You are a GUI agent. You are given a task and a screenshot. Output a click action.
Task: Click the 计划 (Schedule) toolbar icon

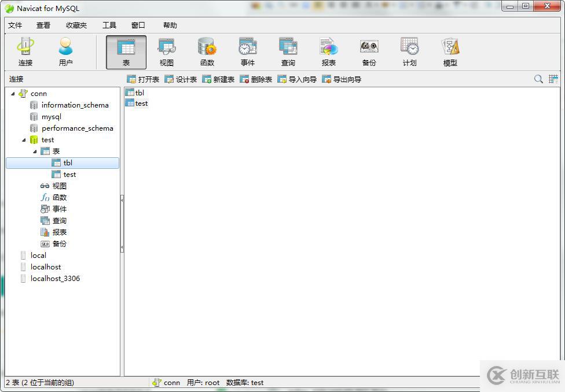pyautogui.click(x=410, y=52)
